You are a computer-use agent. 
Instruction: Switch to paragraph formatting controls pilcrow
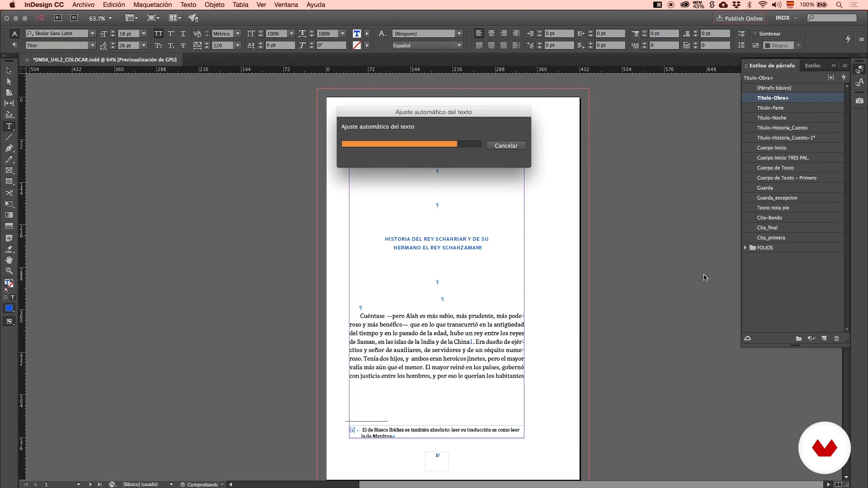click(x=14, y=45)
